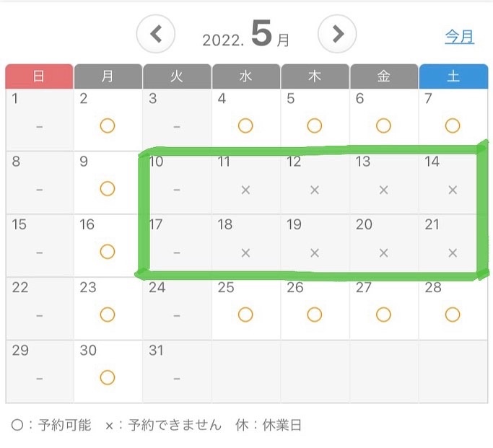493x448 pixels.
Task: Click the 水 (Wednesday) column header
Action: tap(245, 76)
